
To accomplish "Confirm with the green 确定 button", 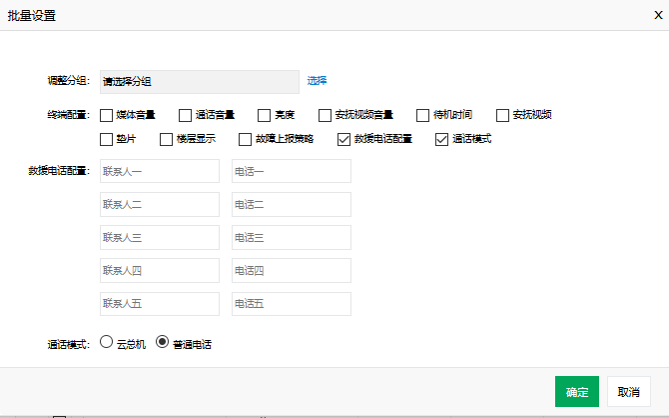I will click(577, 392).
